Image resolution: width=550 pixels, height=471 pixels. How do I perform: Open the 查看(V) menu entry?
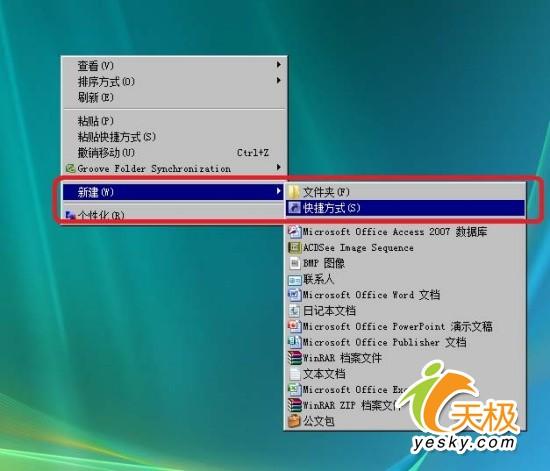(x=174, y=65)
